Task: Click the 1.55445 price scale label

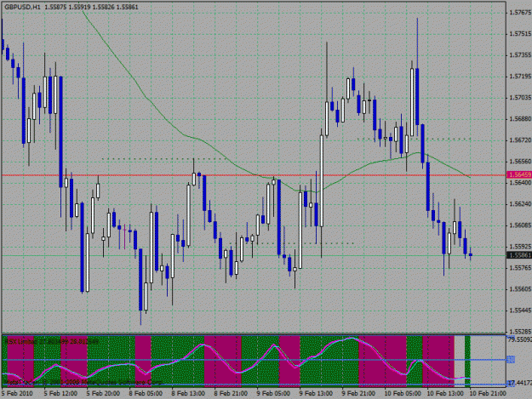Action: tap(520, 311)
